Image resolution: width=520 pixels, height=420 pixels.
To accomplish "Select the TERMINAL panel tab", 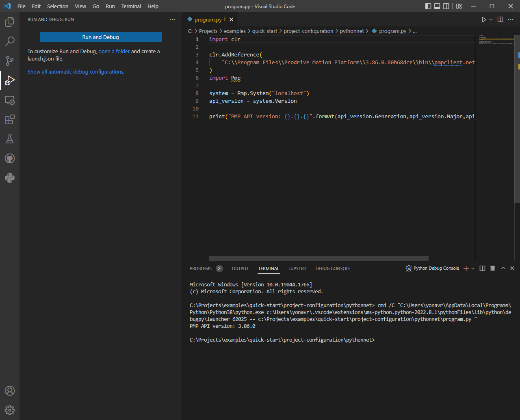I will 269,268.
